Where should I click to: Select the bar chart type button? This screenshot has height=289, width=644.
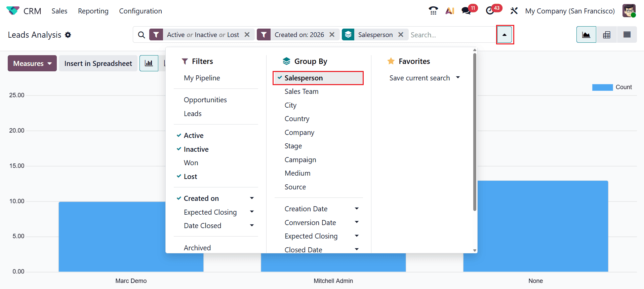click(149, 63)
